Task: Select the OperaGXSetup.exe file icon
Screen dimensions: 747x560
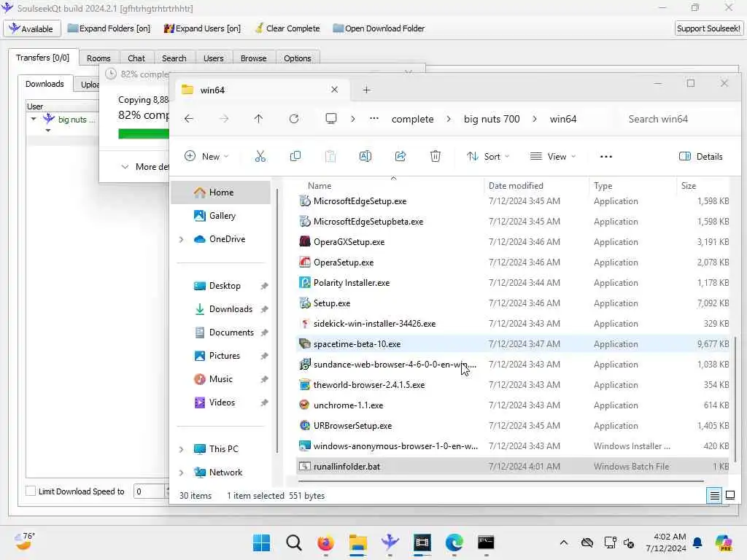Action: click(304, 241)
